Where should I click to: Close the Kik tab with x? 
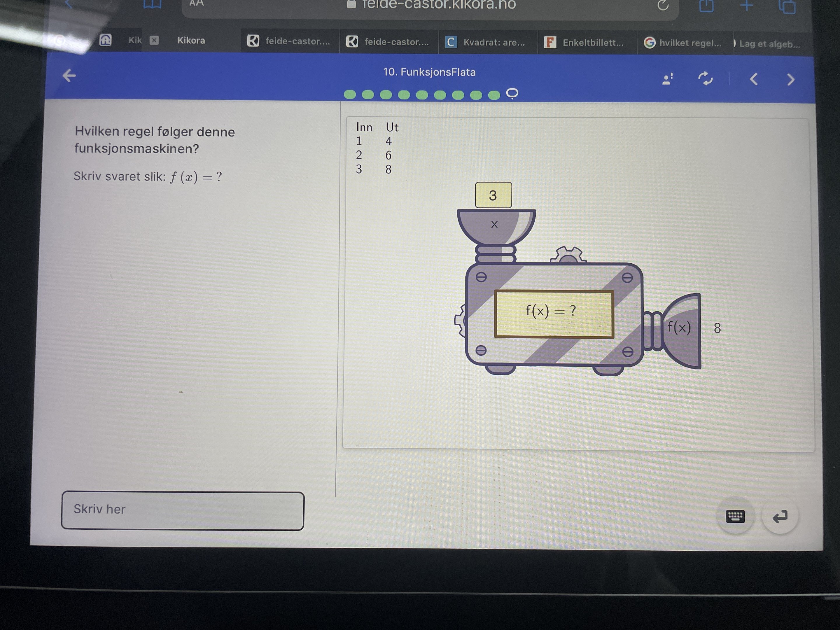tap(154, 40)
